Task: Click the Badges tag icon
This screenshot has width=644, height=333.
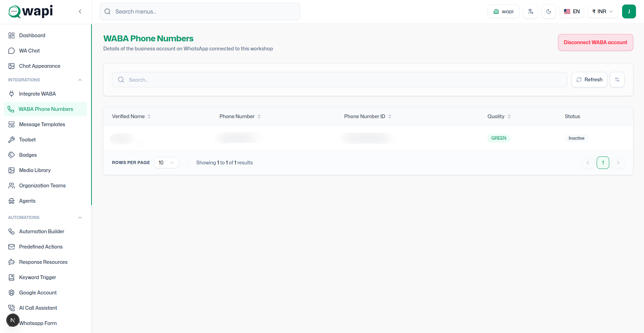Action: pos(11,155)
